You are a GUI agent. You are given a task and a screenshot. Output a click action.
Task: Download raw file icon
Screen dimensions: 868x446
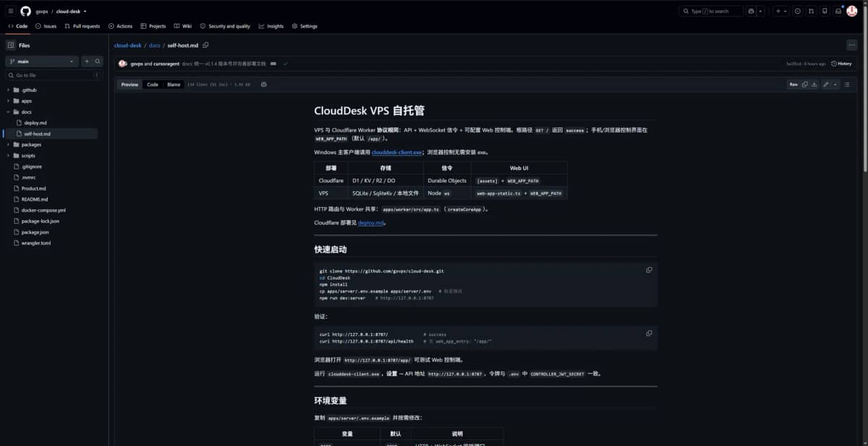pyautogui.click(x=814, y=85)
